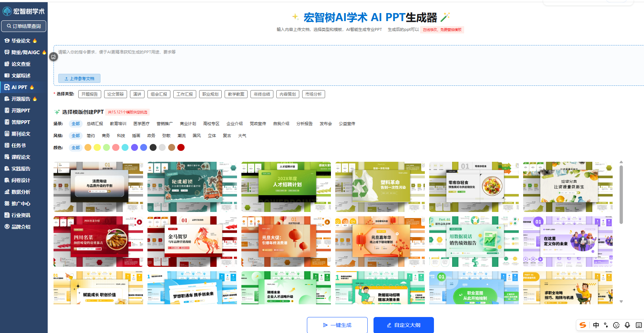Viewport: 644px width, 333px height.
Task: Click the IME microphone voice input icon
Action: [627, 325]
